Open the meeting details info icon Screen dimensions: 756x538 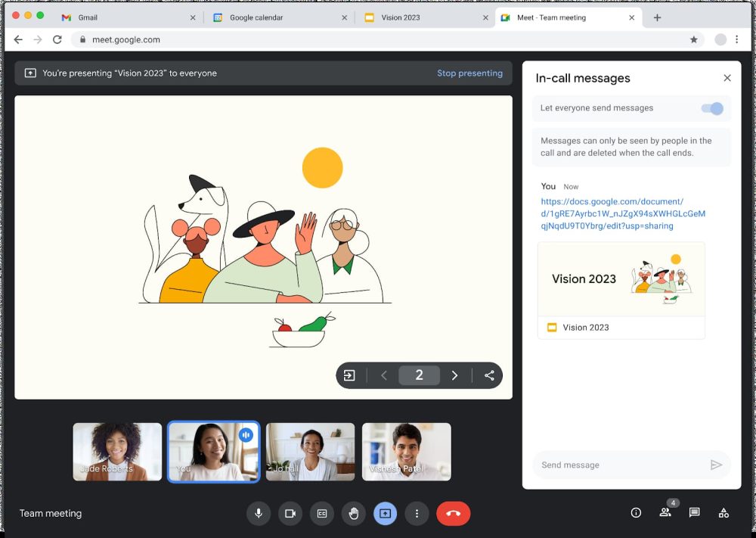pos(636,513)
